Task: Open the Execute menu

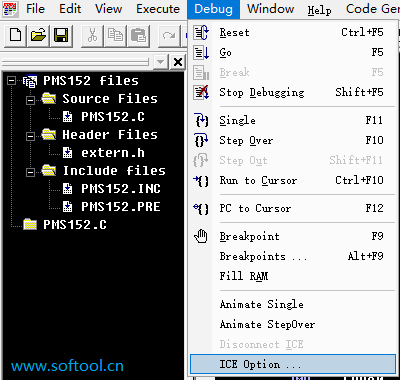Action: (x=158, y=9)
